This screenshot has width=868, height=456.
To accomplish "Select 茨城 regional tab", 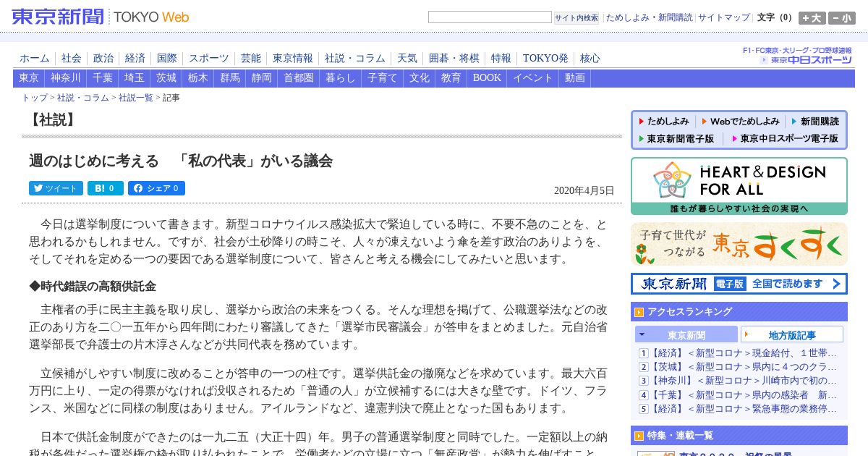I will coord(166,78).
